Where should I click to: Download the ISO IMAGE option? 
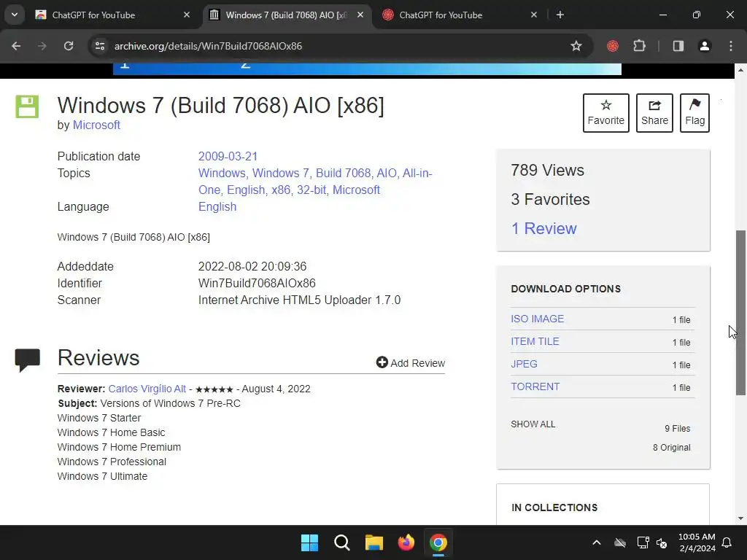pos(537,319)
